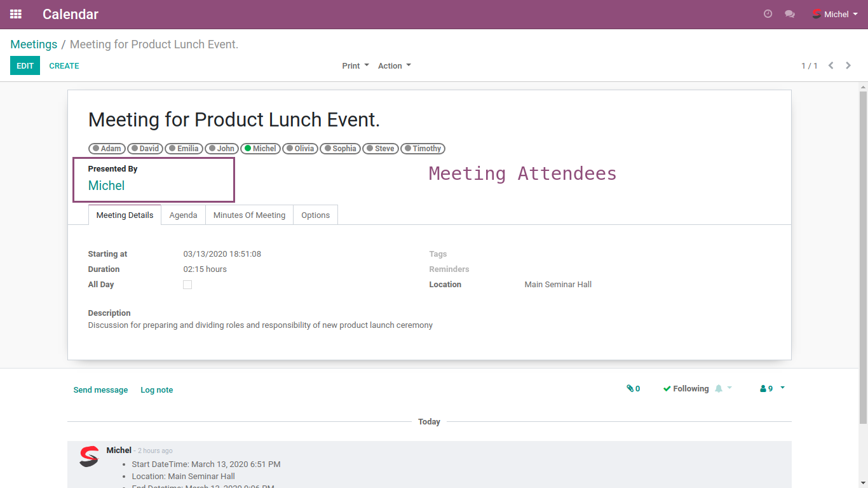
Task: Go to the previous record arrow
Action: pyautogui.click(x=831, y=65)
